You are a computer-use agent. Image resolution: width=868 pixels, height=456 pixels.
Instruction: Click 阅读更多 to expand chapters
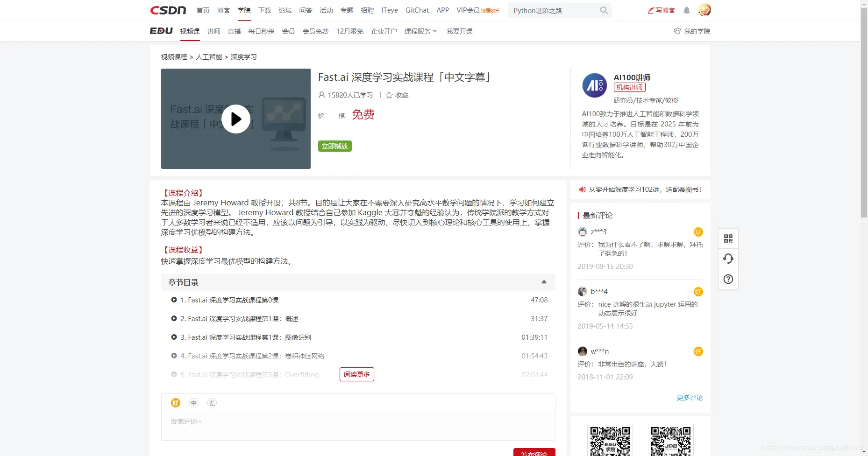coord(357,374)
